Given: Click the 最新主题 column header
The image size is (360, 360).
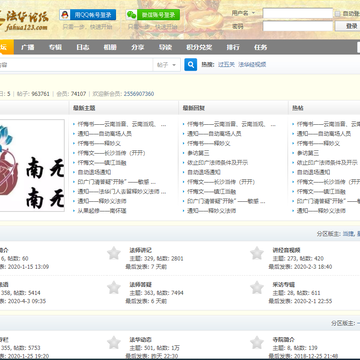Looking at the screenshot, I should click(84, 108).
